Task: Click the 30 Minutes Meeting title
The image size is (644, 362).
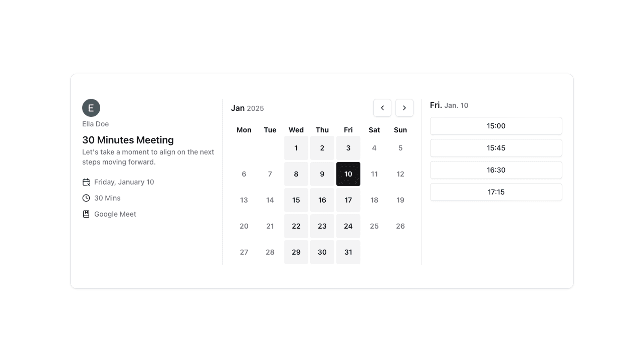Action: tap(128, 140)
